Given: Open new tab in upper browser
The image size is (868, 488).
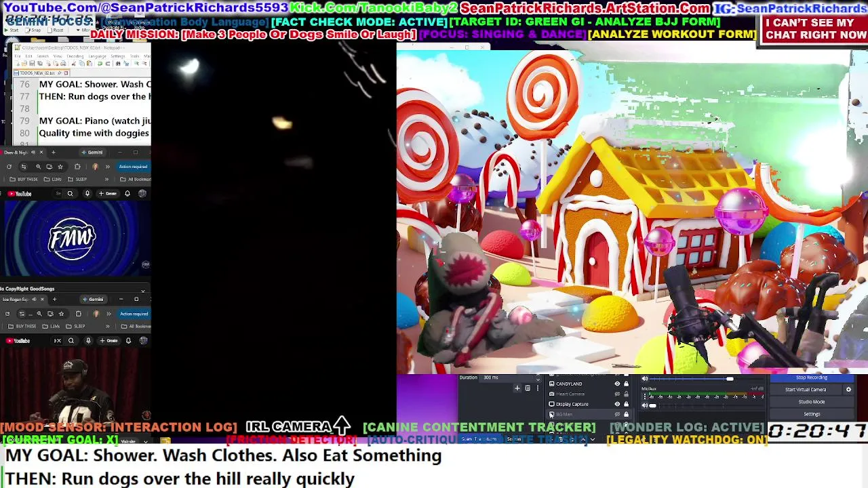Looking at the screenshot, I should point(54,152).
